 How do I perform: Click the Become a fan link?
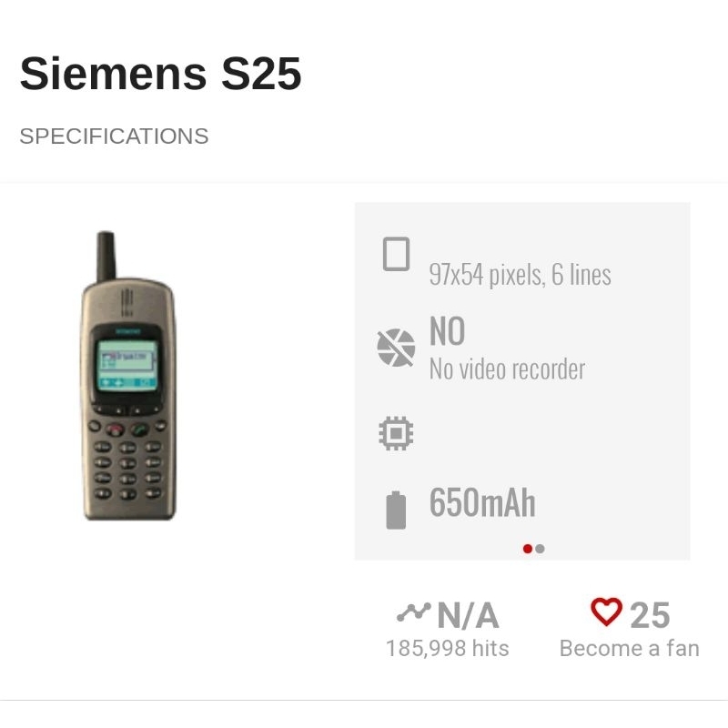point(628,649)
